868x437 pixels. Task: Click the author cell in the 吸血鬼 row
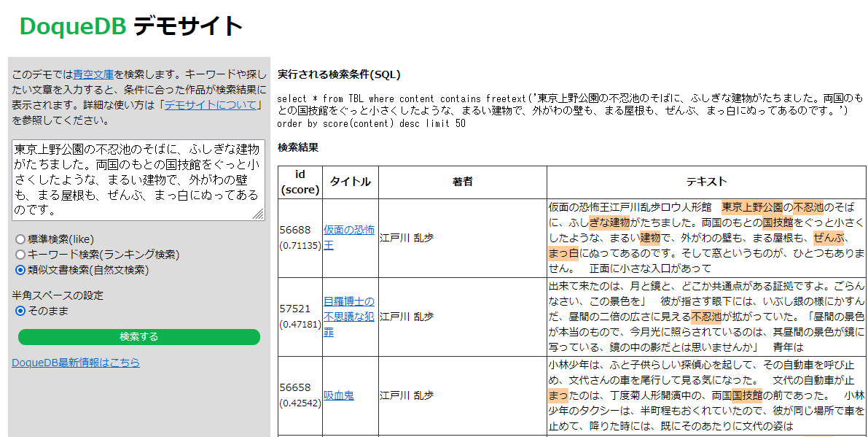(x=462, y=395)
